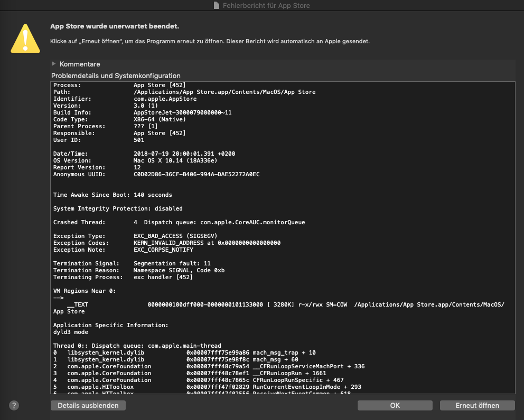Click Crashed Thread 'com.apple.CoreAUC.monitorQueue' line
The height and width of the screenshot is (420, 524).
(179, 222)
